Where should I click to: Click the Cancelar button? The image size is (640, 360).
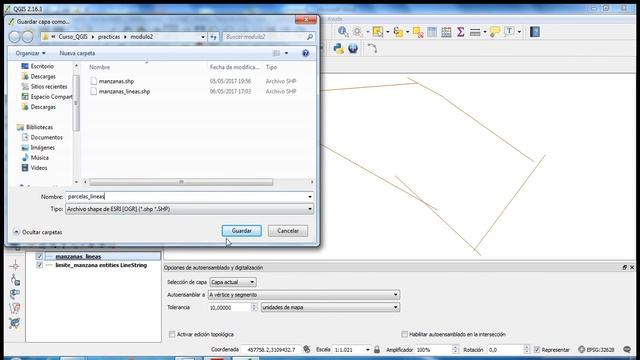pos(288,231)
